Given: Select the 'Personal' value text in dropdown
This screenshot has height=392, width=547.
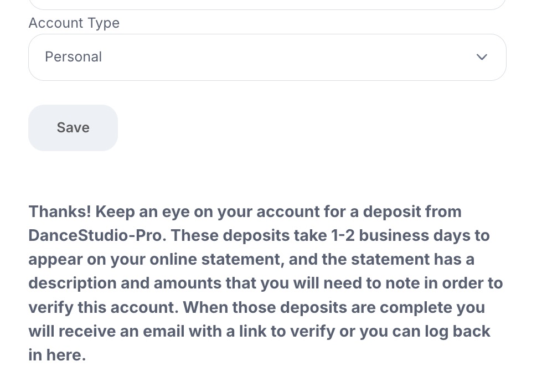Looking at the screenshot, I should [73, 57].
